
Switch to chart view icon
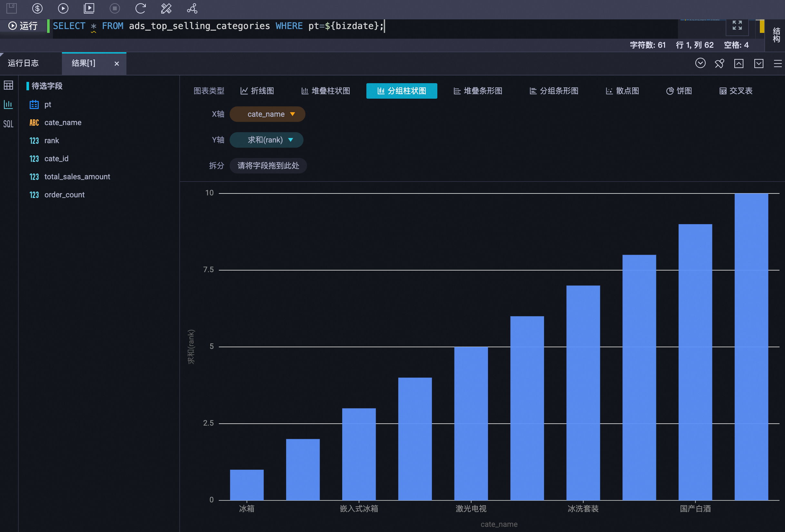click(x=8, y=104)
